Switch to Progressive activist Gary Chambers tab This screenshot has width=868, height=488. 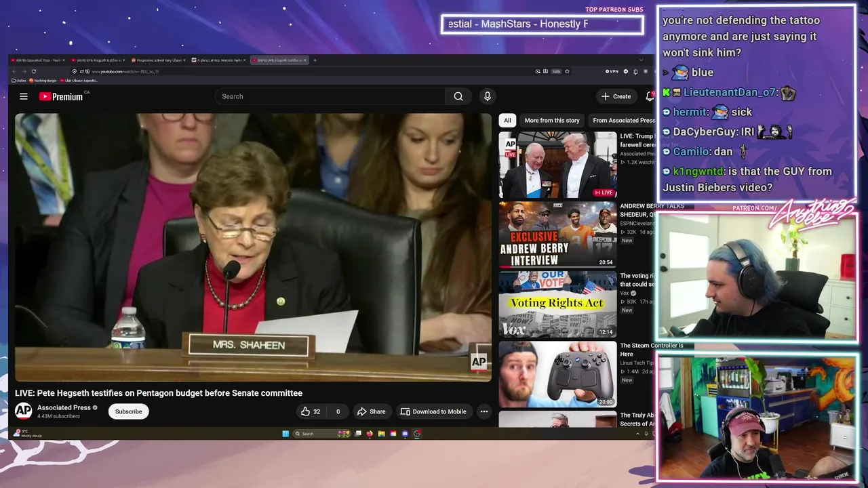(x=159, y=60)
